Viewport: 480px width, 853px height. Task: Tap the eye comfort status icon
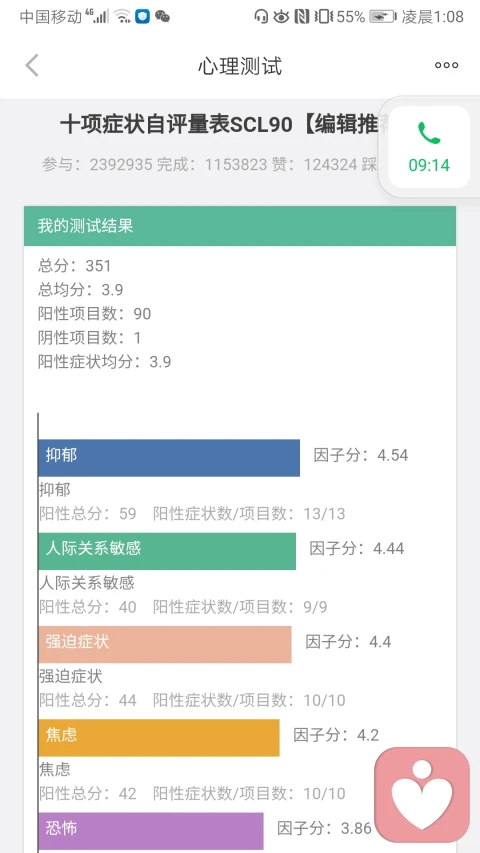281,17
